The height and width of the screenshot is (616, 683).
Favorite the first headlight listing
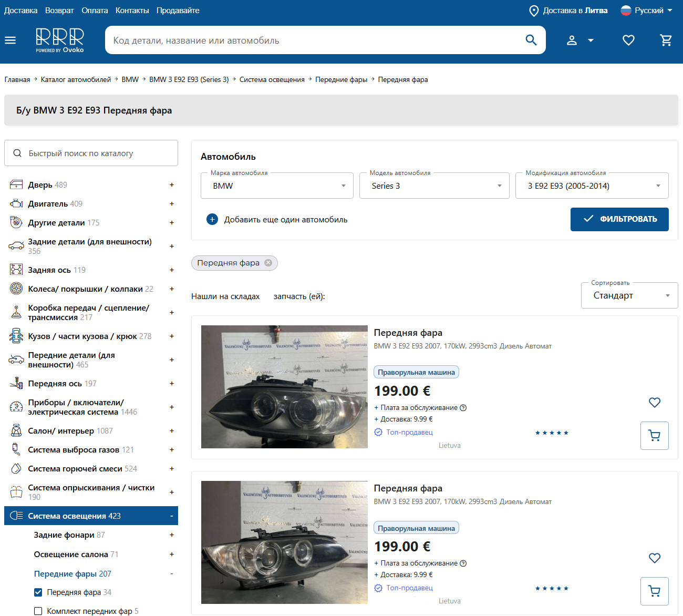click(x=655, y=403)
